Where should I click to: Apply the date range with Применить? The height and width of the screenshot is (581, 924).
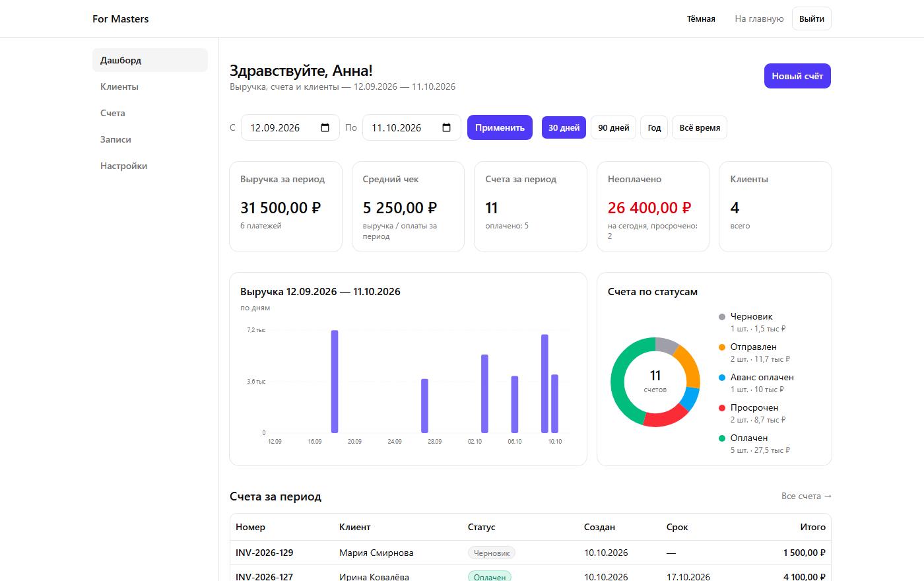(x=500, y=127)
